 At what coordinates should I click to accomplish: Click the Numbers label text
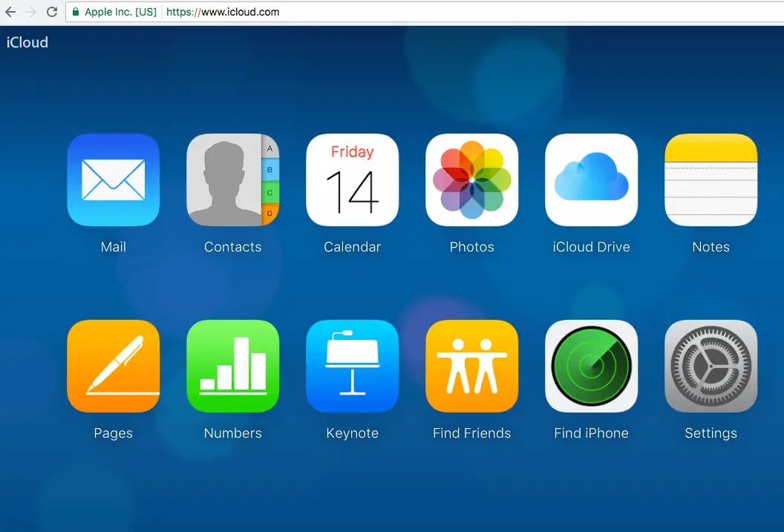(x=233, y=433)
